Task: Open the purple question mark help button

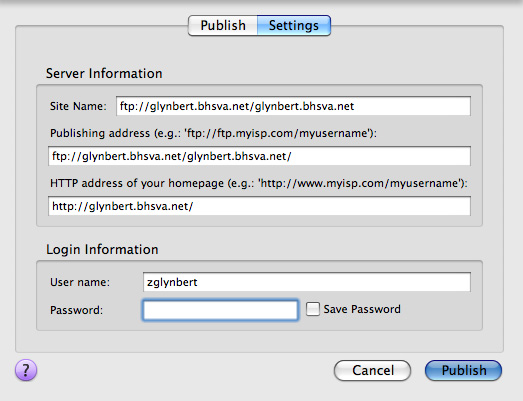Action: click(26, 370)
